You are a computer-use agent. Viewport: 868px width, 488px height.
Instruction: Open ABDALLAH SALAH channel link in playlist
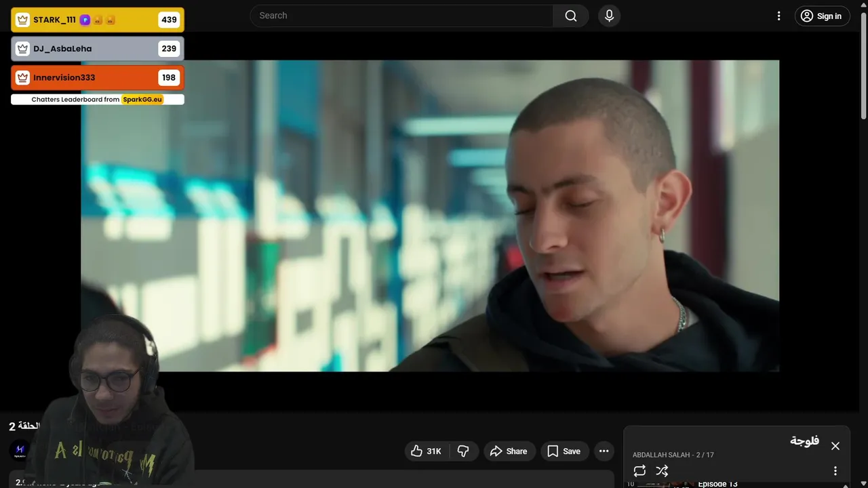click(661, 455)
